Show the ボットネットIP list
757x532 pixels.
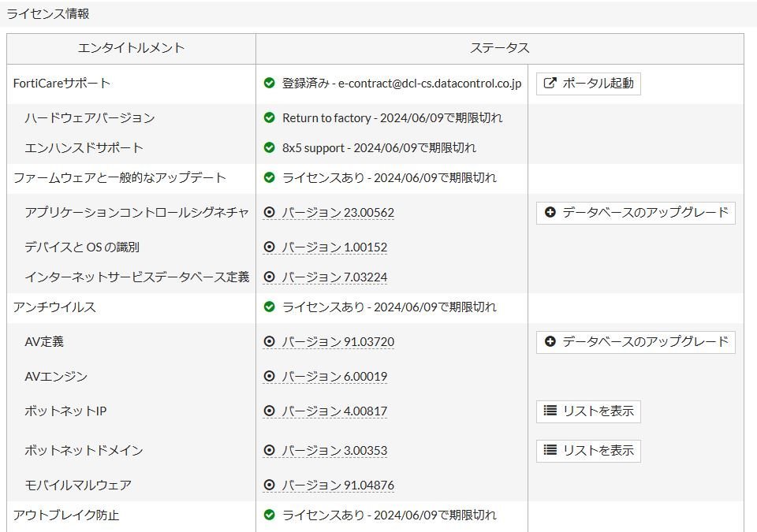[x=588, y=411]
